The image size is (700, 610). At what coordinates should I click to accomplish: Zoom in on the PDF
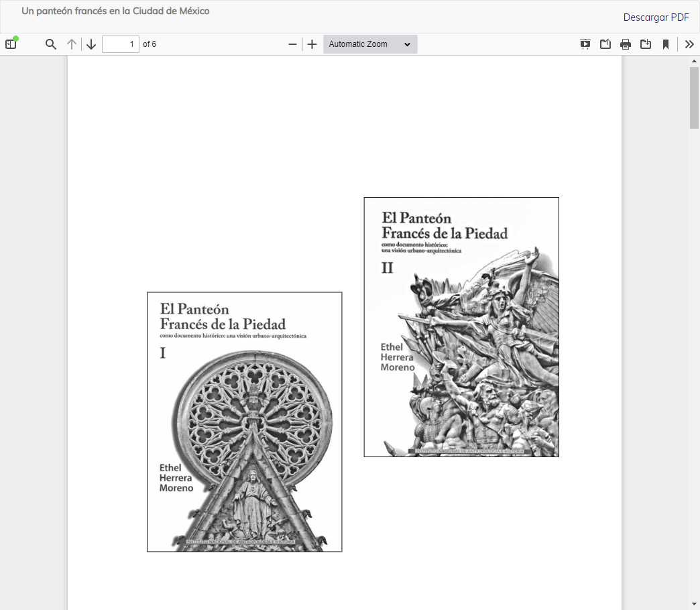click(x=312, y=44)
